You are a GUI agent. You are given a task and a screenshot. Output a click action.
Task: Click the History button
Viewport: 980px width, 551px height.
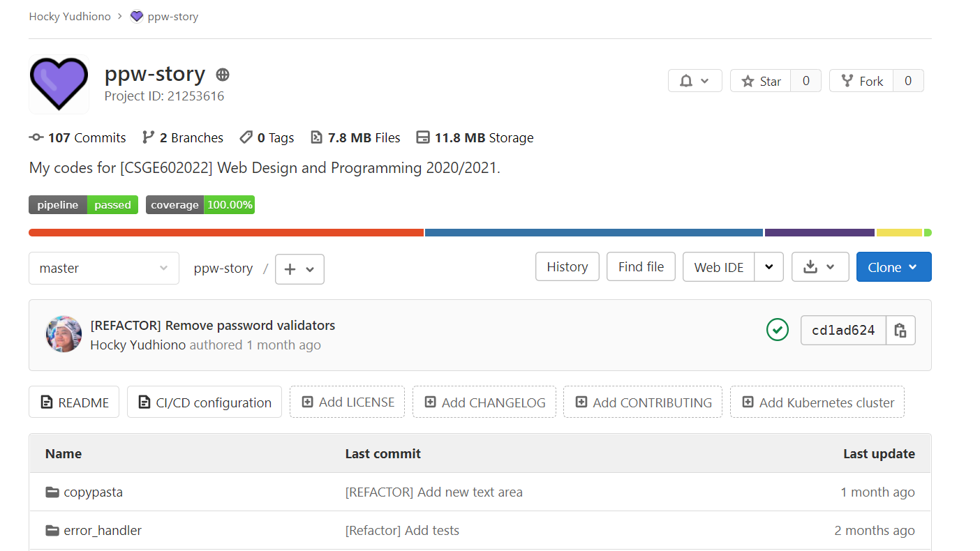567,266
